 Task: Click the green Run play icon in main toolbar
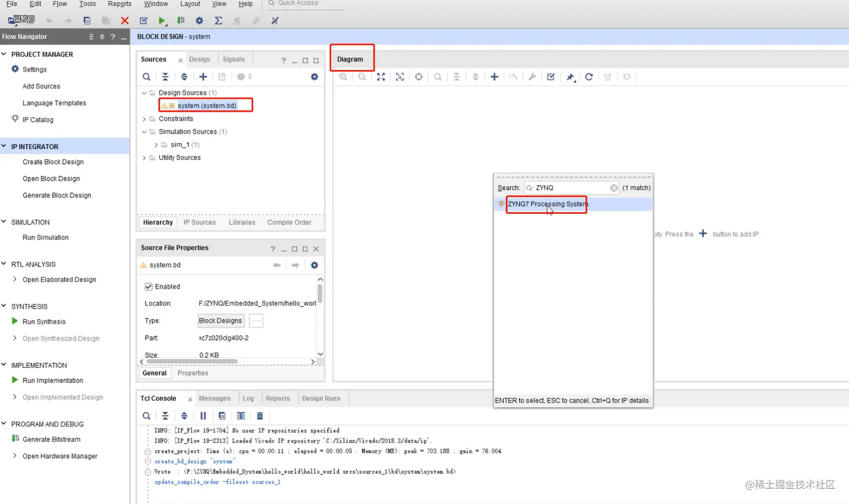(162, 21)
